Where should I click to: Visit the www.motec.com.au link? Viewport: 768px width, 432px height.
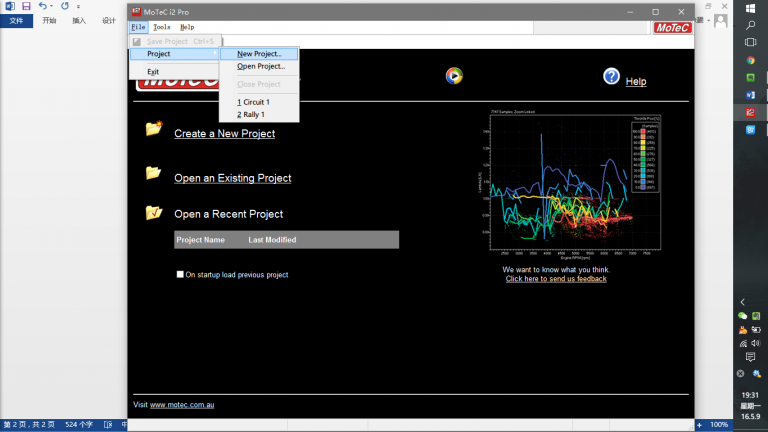click(x=182, y=405)
